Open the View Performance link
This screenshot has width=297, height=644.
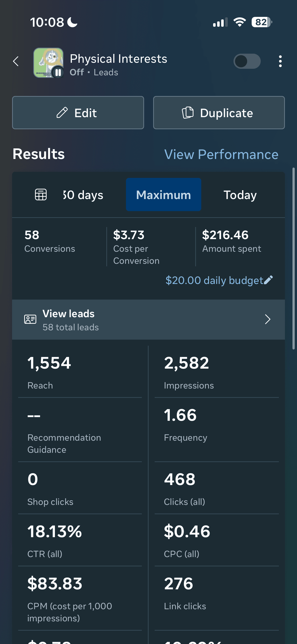point(221,154)
